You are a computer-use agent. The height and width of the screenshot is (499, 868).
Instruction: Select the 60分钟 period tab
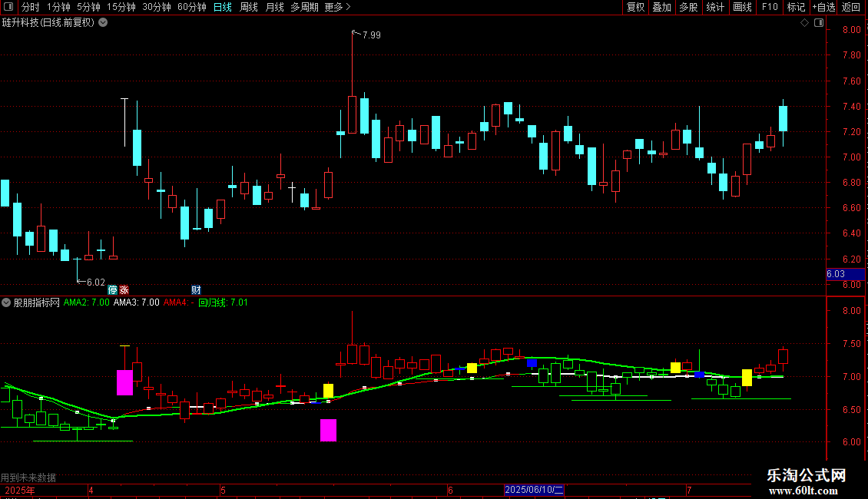tap(192, 7)
